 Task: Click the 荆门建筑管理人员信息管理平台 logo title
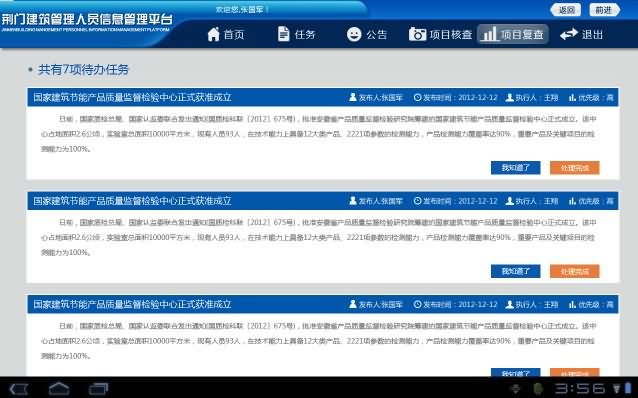(x=87, y=19)
